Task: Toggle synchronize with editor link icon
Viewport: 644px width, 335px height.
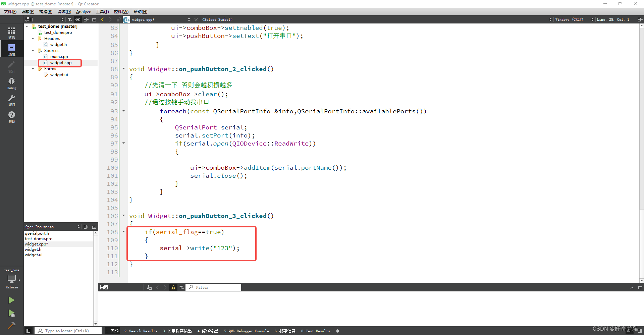Action: 78,19
